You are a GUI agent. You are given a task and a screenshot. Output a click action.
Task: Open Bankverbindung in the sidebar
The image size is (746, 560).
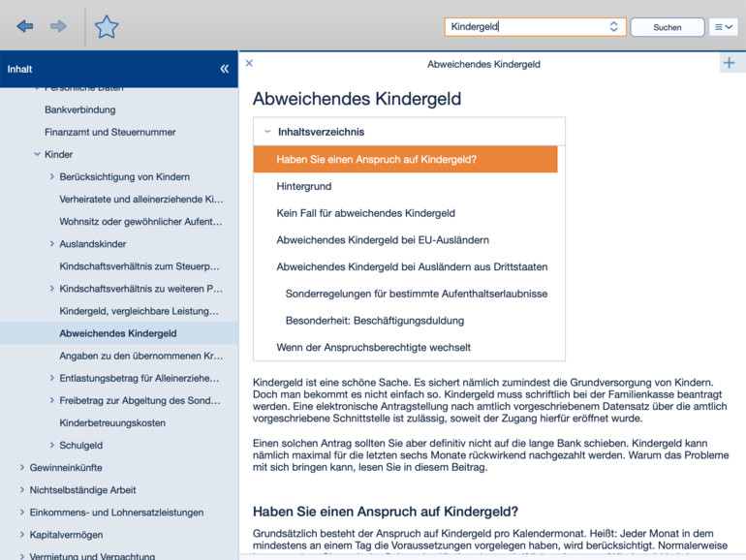tap(79, 109)
